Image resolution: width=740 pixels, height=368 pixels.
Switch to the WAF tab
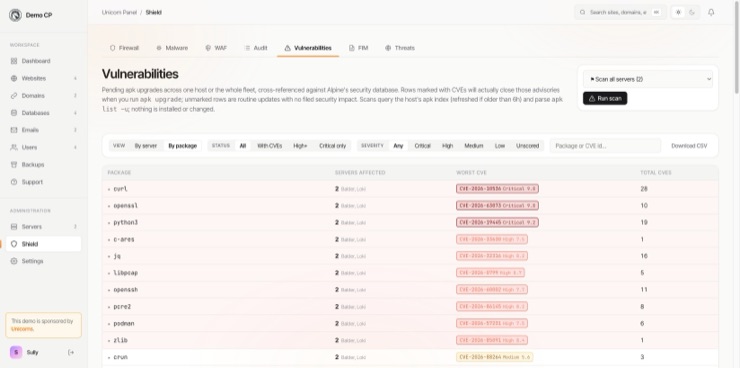click(x=216, y=48)
